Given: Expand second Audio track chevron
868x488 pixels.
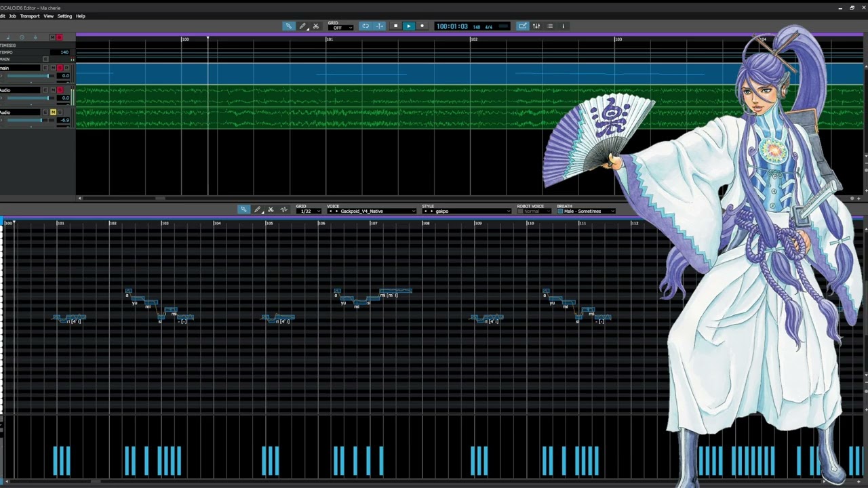Looking at the screenshot, I should 1,120.
